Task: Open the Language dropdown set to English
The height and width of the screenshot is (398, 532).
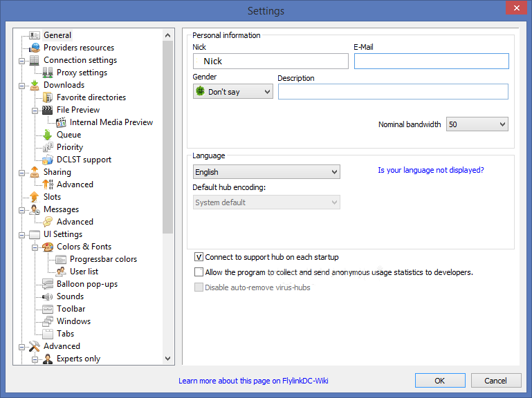Action: click(266, 172)
